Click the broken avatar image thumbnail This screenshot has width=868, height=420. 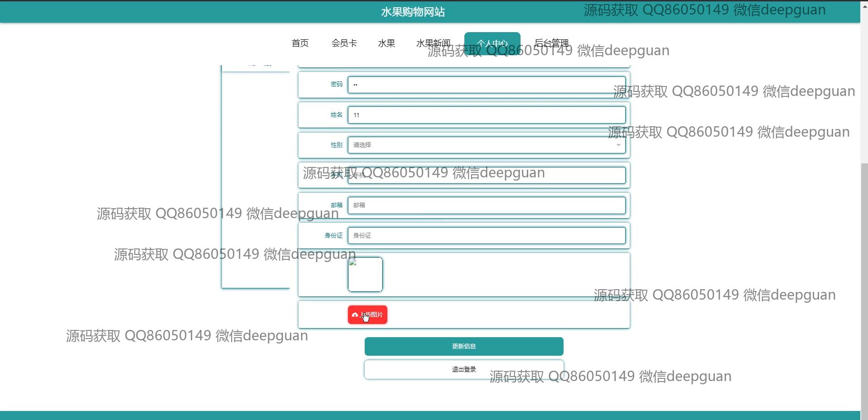[x=365, y=274]
